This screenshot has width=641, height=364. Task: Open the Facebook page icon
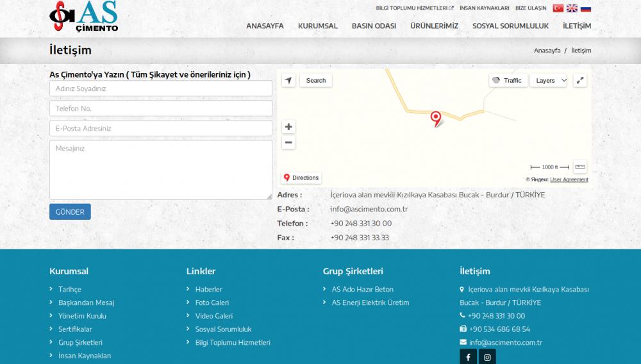[x=468, y=357]
